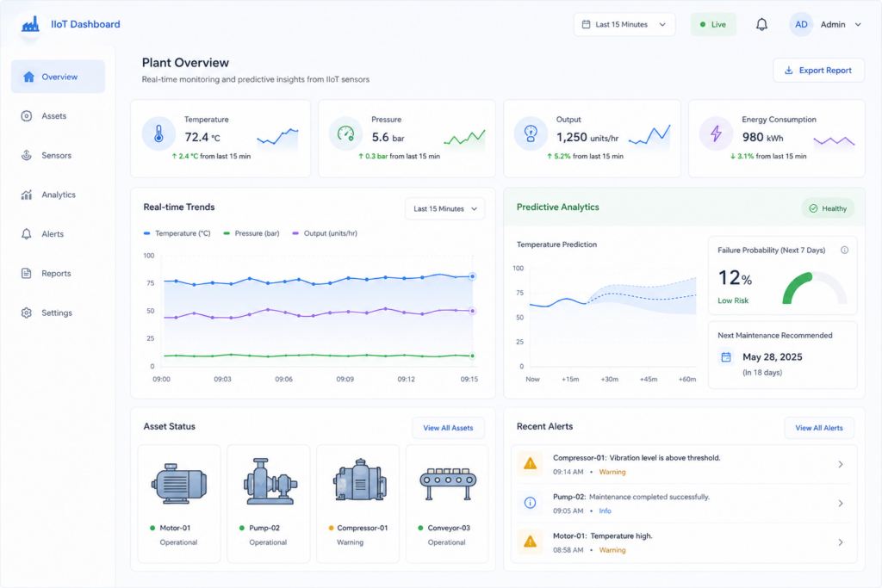Toggle Temperature (°C) series in legend
This screenshot has width=882, height=588.
coord(177,233)
